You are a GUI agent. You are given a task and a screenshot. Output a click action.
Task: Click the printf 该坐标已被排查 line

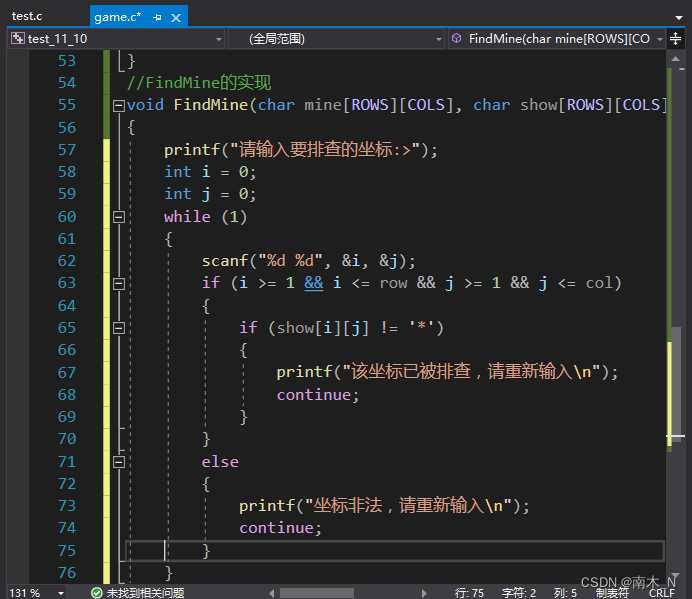447,372
